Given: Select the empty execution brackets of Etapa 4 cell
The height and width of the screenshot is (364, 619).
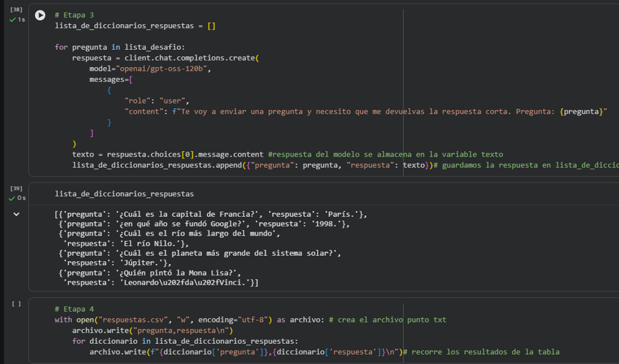Looking at the screenshot, I should [16, 304].
